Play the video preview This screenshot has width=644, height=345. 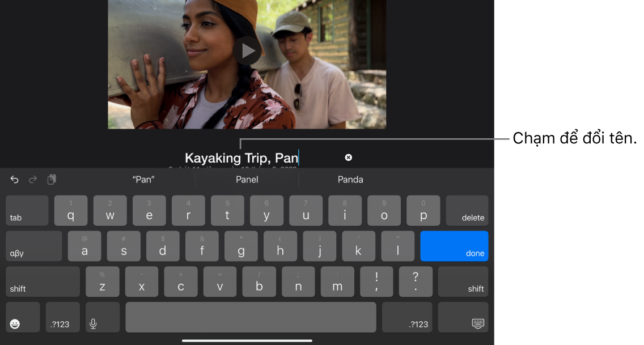click(x=247, y=51)
